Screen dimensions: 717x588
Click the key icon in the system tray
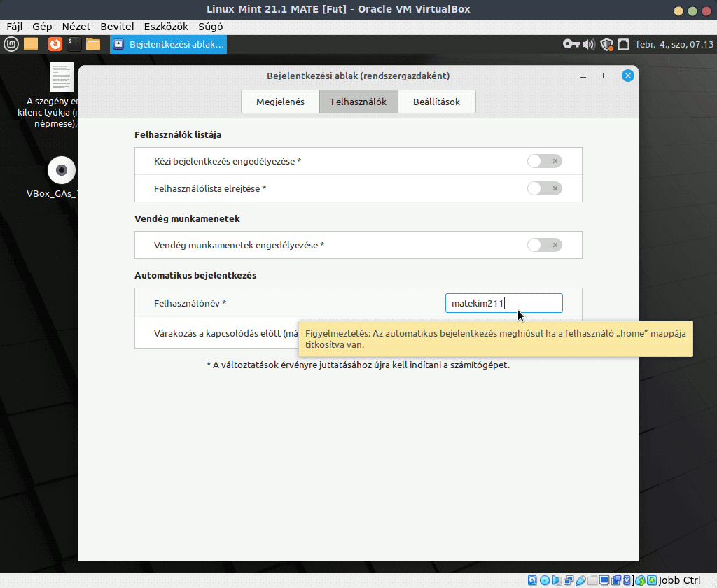click(x=571, y=44)
